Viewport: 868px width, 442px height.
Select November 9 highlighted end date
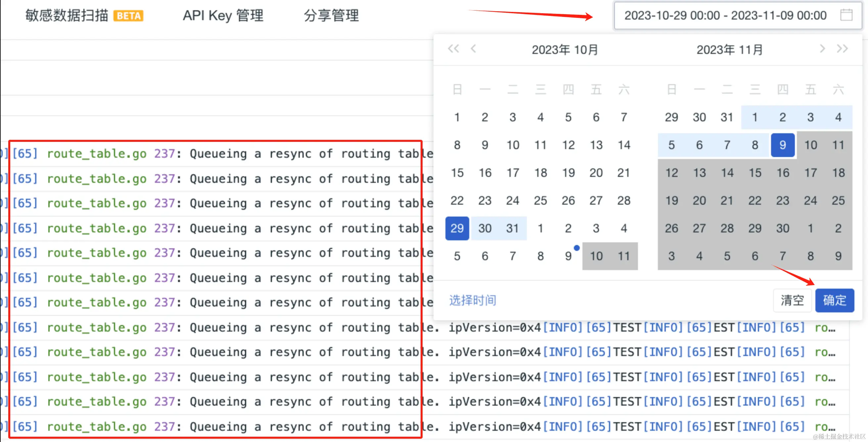[x=782, y=145]
